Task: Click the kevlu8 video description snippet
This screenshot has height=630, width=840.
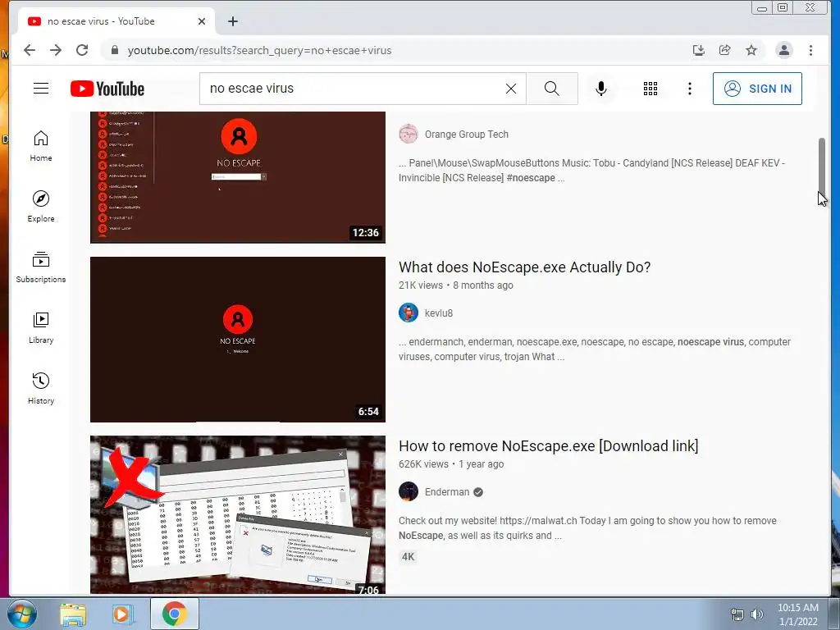Action: 595,349
